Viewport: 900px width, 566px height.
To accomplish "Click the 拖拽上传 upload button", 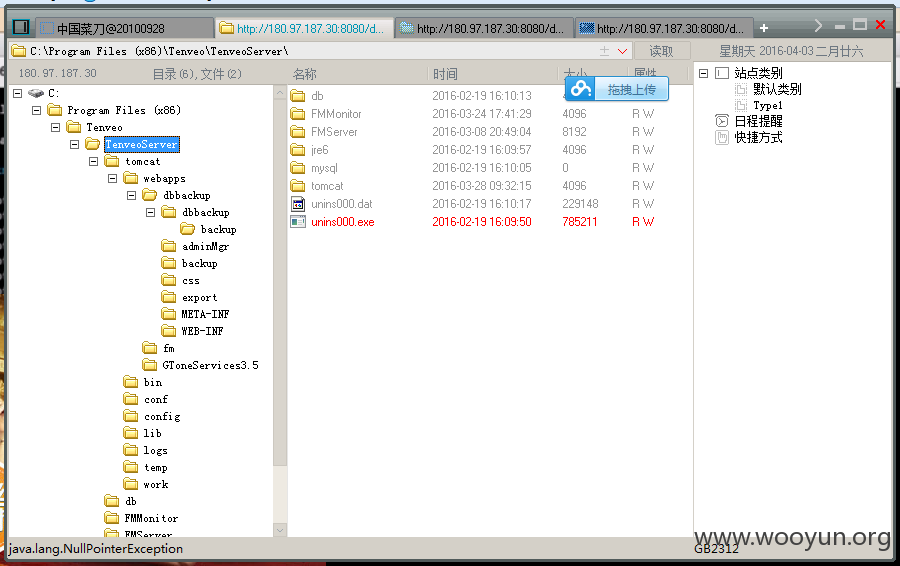I will tap(631, 90).
